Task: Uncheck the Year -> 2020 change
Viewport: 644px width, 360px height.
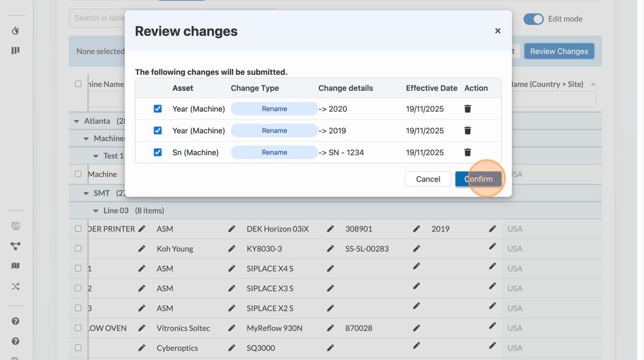Action: [x=158, y=109]
